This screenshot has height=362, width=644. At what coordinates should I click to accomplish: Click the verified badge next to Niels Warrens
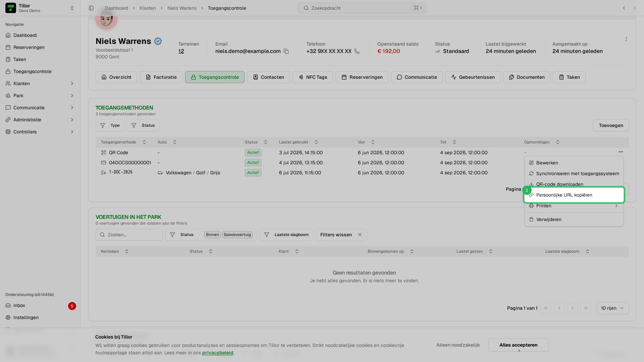[x=158, y=41]
